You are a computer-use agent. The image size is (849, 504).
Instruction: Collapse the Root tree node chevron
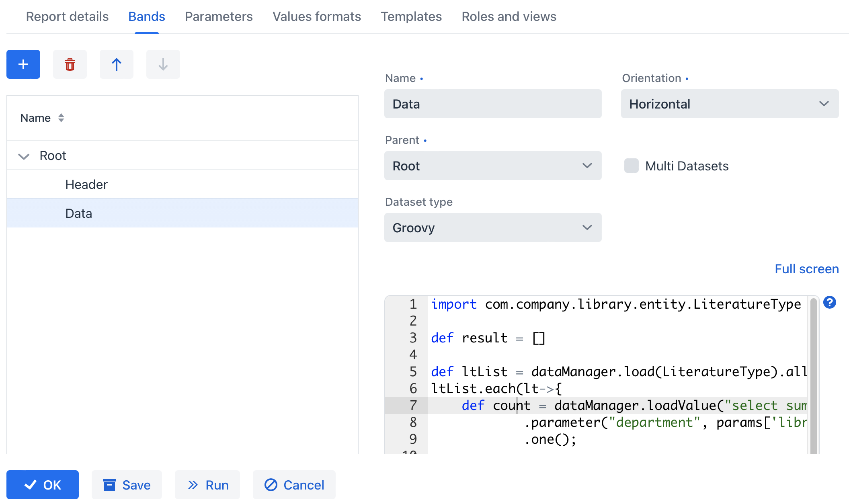coord(24,156)
